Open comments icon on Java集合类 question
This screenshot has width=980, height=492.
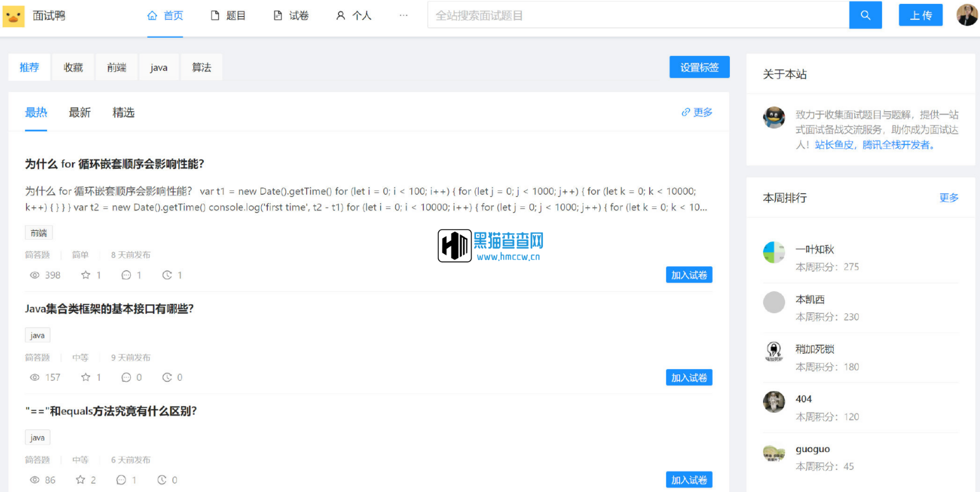pyautogui.click(x=126, y=377)
